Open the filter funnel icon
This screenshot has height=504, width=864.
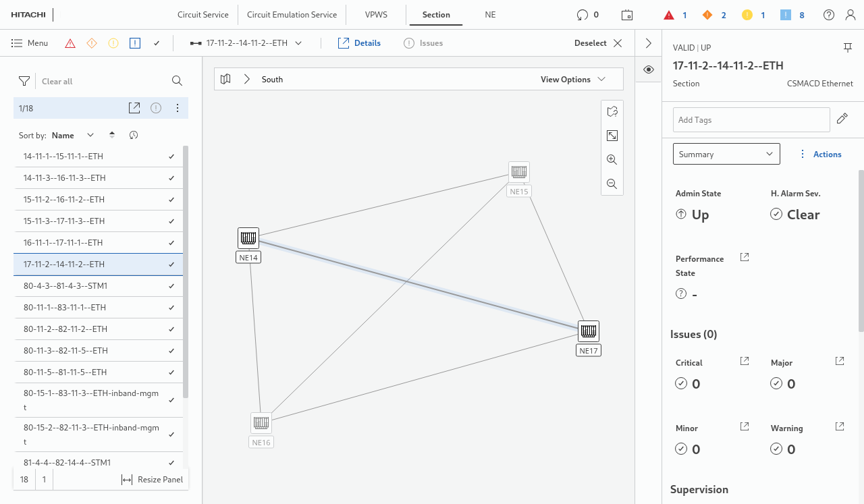tap(24, 81)
